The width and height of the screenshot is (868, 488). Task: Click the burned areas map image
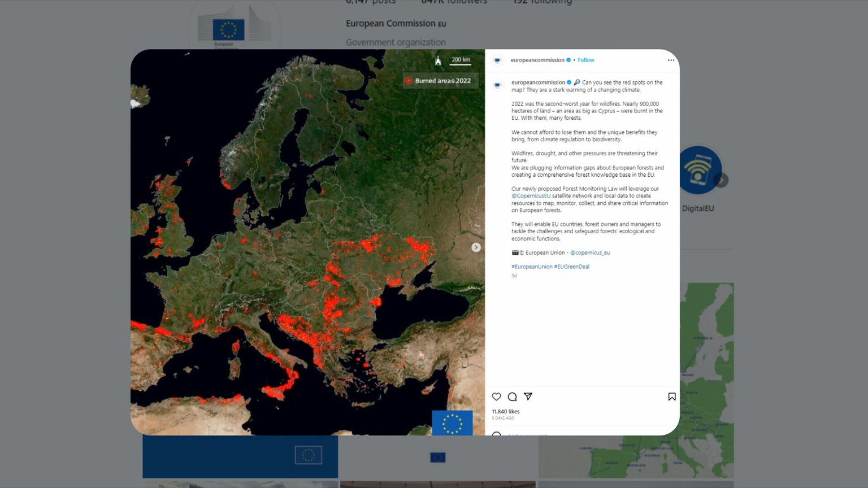307,243
